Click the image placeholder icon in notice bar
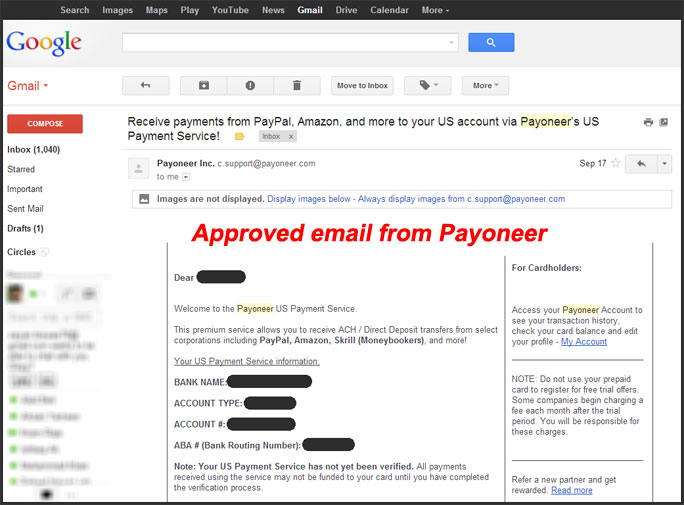684x505 pixels. (144, 199)
